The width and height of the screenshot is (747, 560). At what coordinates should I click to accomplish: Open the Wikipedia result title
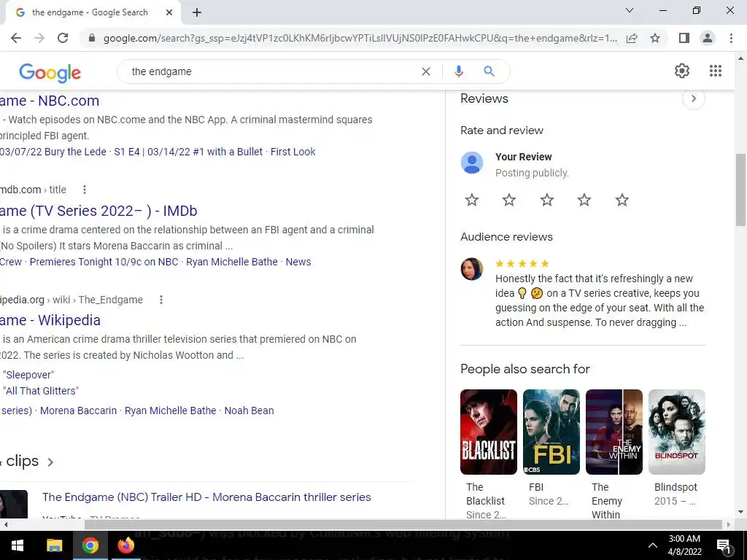pyautogui.click(x=50, y=321)
